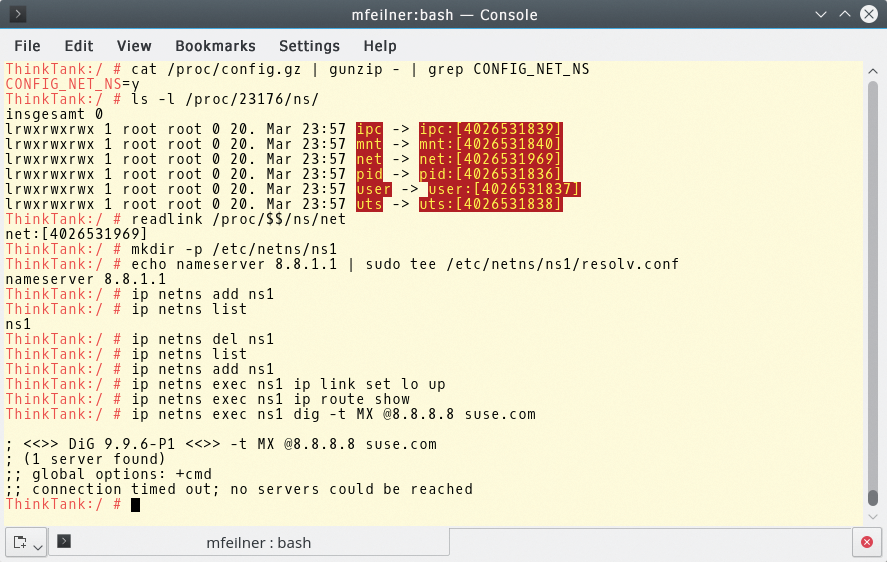Image resolution: width=887 pixels, height=562 pixels.
Task: Click the scrollbar up arrow
Action: pos(873,71)
